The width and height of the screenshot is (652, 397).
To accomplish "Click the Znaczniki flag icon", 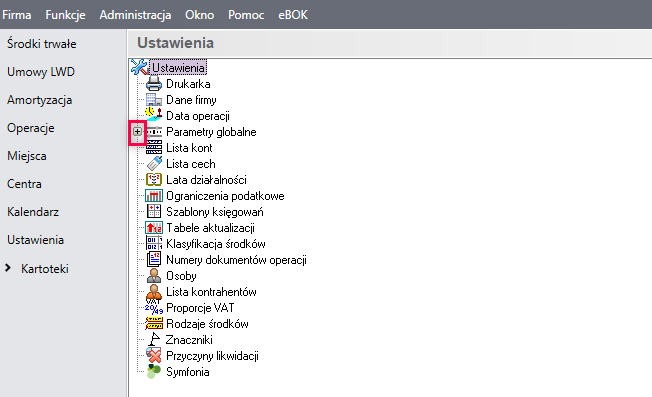I will (x=154, y=339).
